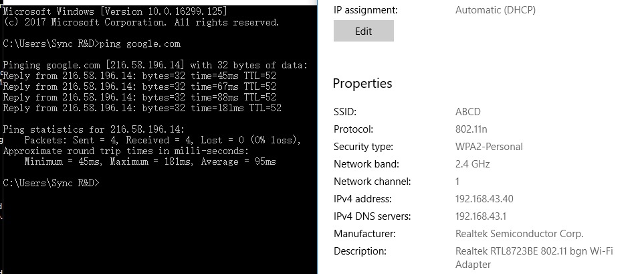Viewport: 644px width, 274px height.
Task: Click the Average = 95ms result line
Action: [x=150, y=161]
